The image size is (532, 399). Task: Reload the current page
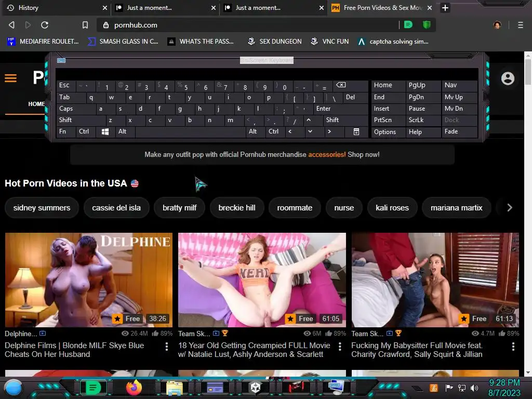pos(45,25)
